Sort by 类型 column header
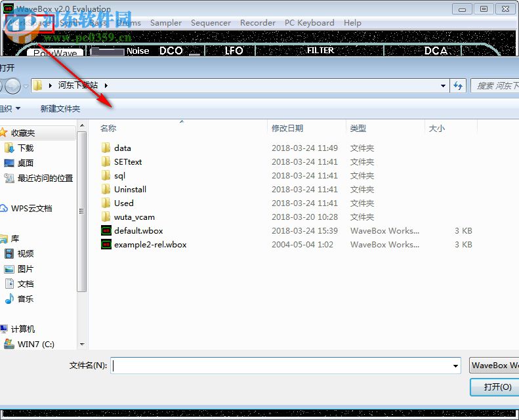The width and height of the screenshot is (519, 420). pos(358,128)
